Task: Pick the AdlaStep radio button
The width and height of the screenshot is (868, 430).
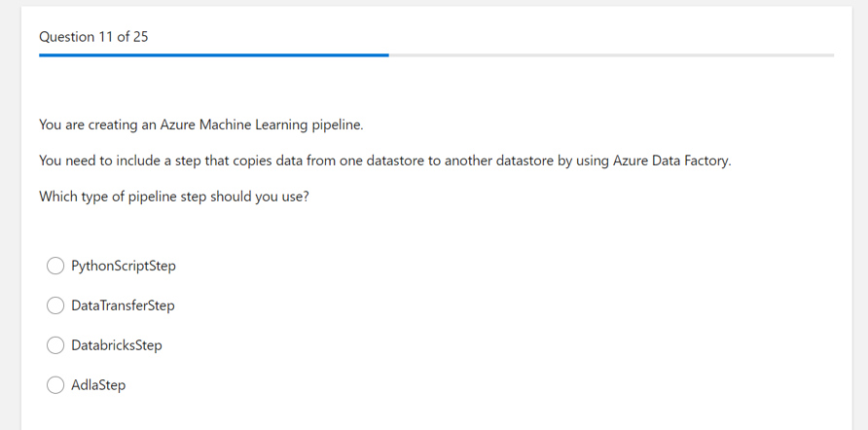Action: (55, 385)
